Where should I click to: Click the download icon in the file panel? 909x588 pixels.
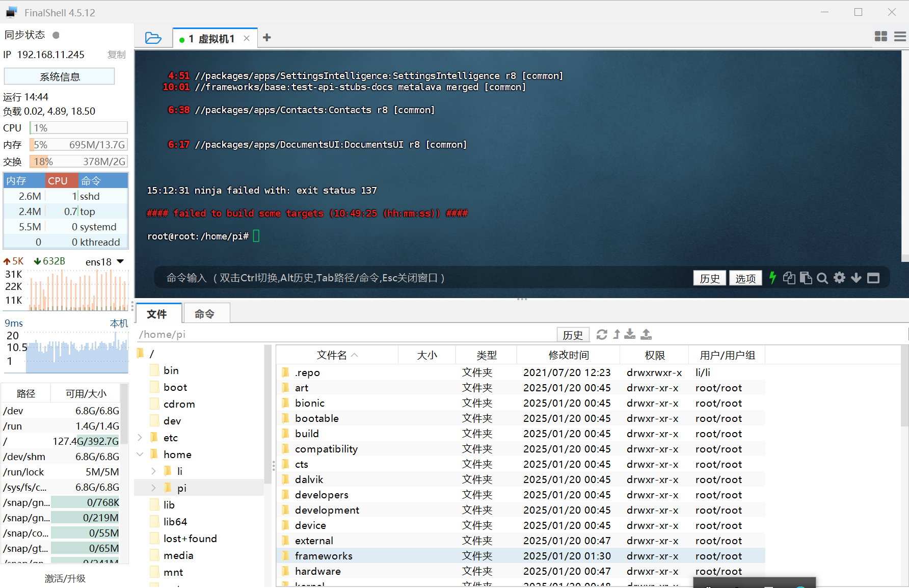click(629, 334)
